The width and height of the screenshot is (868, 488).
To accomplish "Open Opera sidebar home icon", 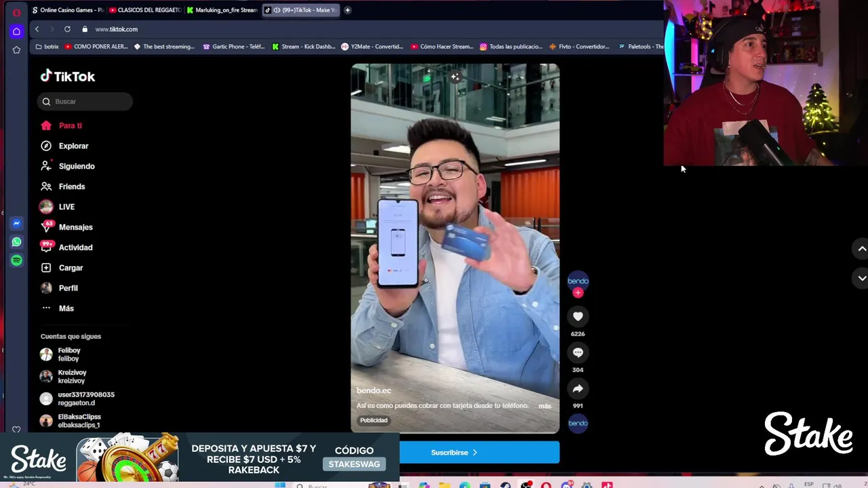I will [16, 31].
